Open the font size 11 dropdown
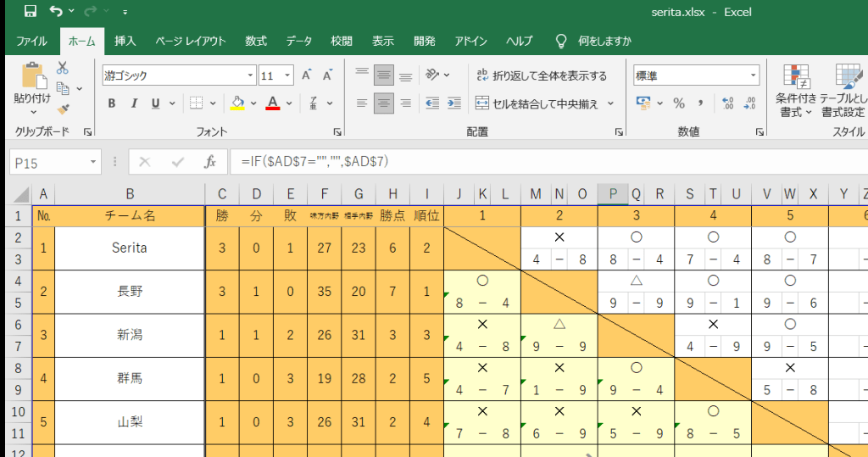868x457 pixels. (x=287, y=75)
